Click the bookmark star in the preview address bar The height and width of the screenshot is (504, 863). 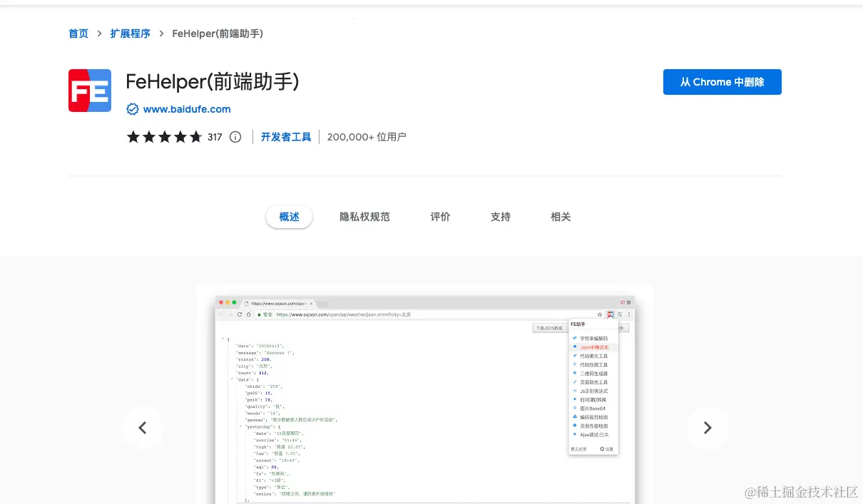(x=600, y=314)
